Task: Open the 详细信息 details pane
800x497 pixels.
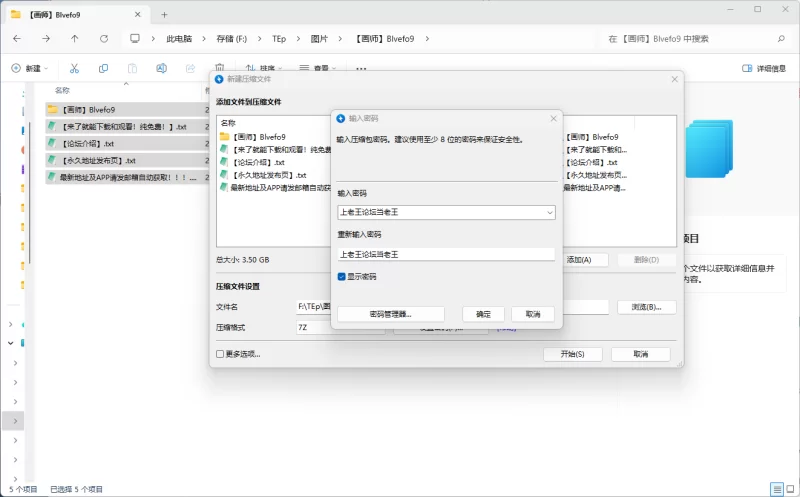Action: (764, 68)
